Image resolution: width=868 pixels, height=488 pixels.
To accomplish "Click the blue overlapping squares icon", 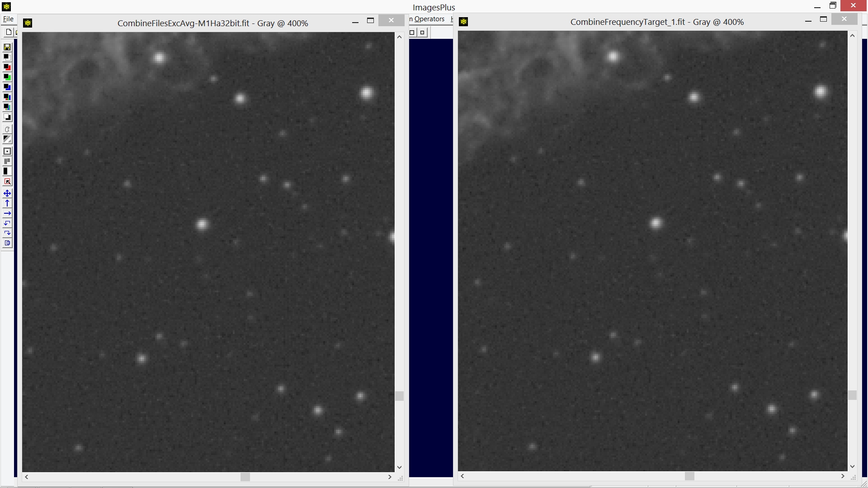I will point(7,243).
